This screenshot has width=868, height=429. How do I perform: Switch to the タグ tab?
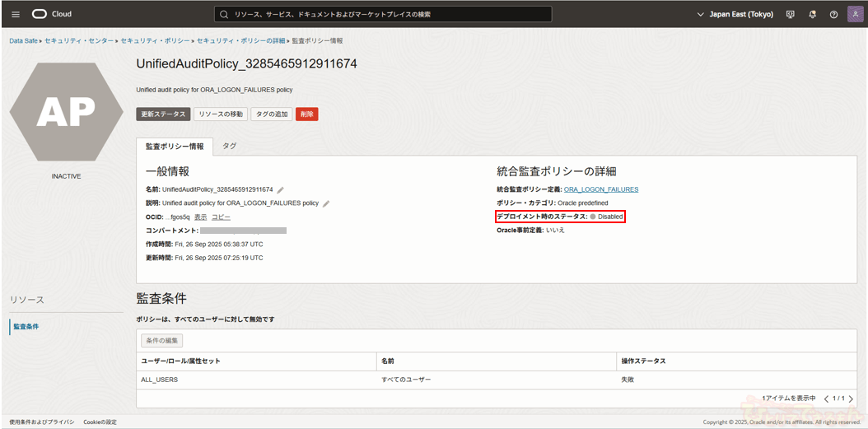click(x=229, y=146)
